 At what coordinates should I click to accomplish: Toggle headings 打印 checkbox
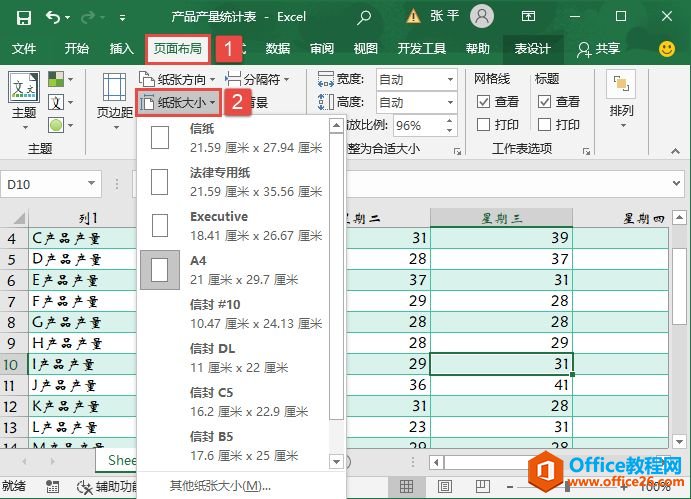544,125
